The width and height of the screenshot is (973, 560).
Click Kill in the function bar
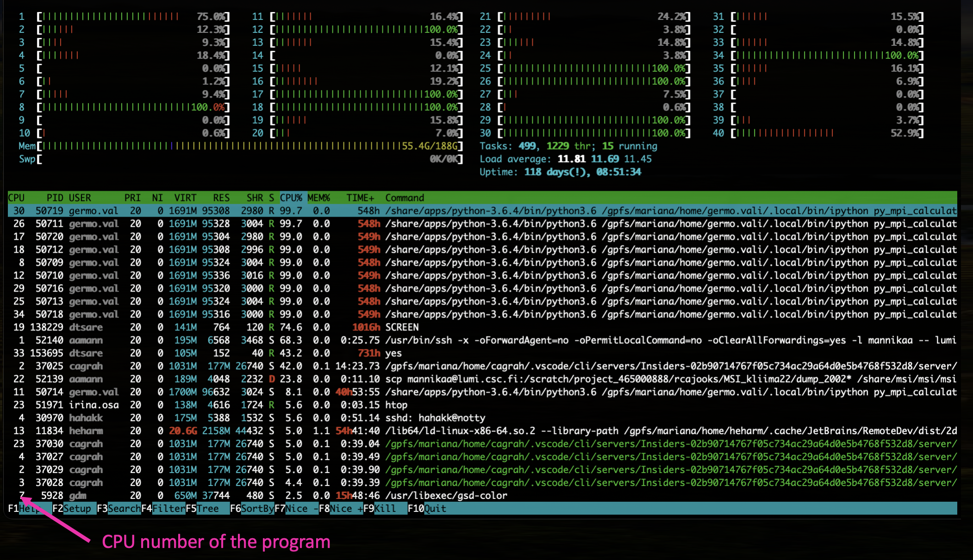click(391, 508)
